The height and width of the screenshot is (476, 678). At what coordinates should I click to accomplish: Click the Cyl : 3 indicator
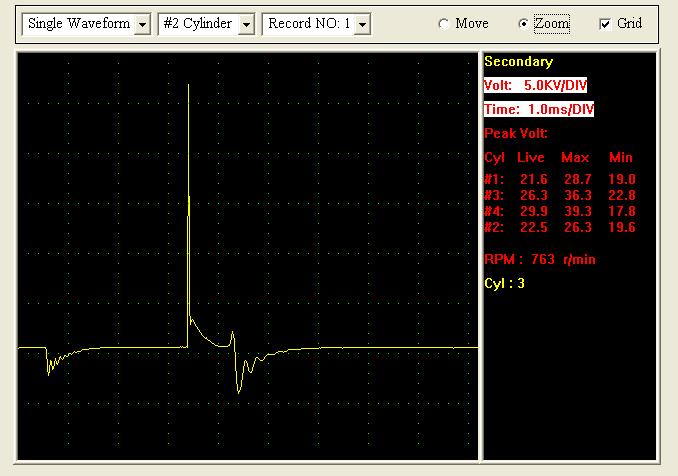504,284
